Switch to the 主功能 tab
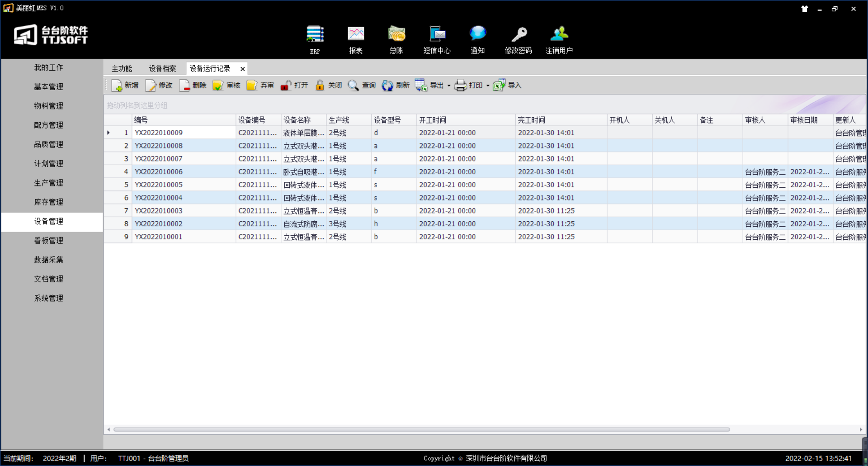Viewport: 868px width, 466px height. tap(122, 69)
